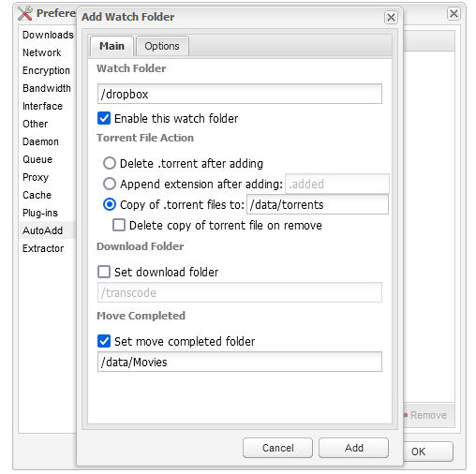
Task: Edit the /data/torrents copy path field
Action: click(x=318, y=204)
